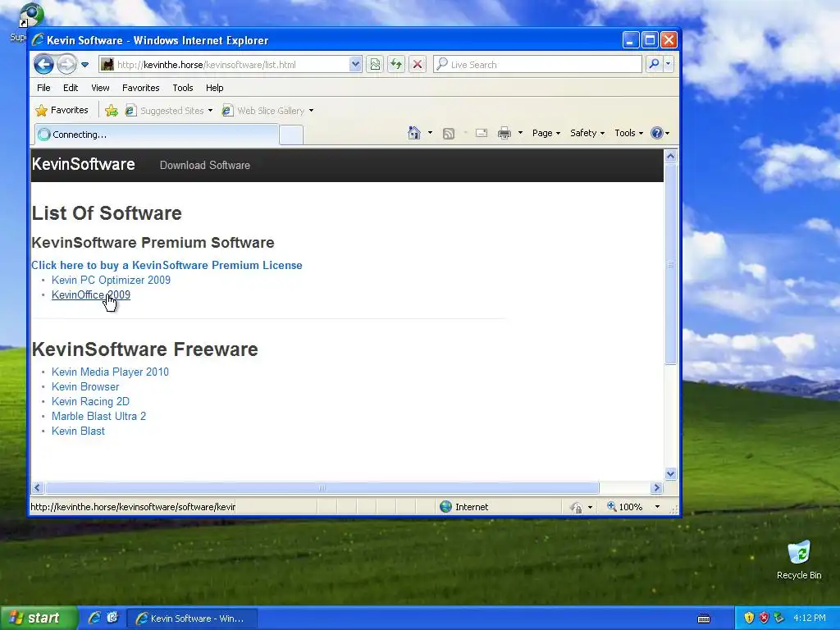Select the Connecting... browser tab
The width and height of the screenshot is (840, 630).
coord(157,135)
